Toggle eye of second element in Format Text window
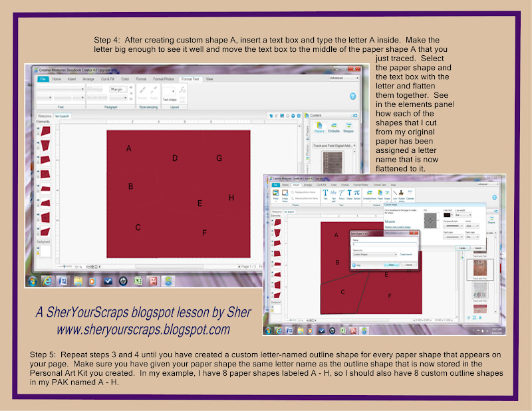This screenshot has height=411, width=532. [38, 143]
